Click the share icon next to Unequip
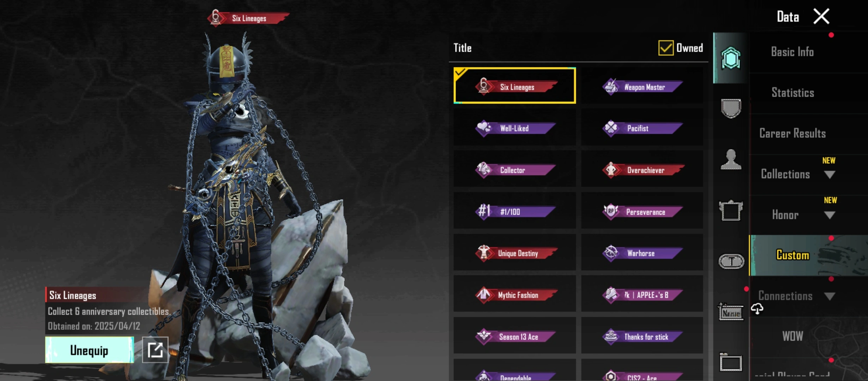Screen dimensions: 868x381 pyautogui.click(x=155, y=350)
